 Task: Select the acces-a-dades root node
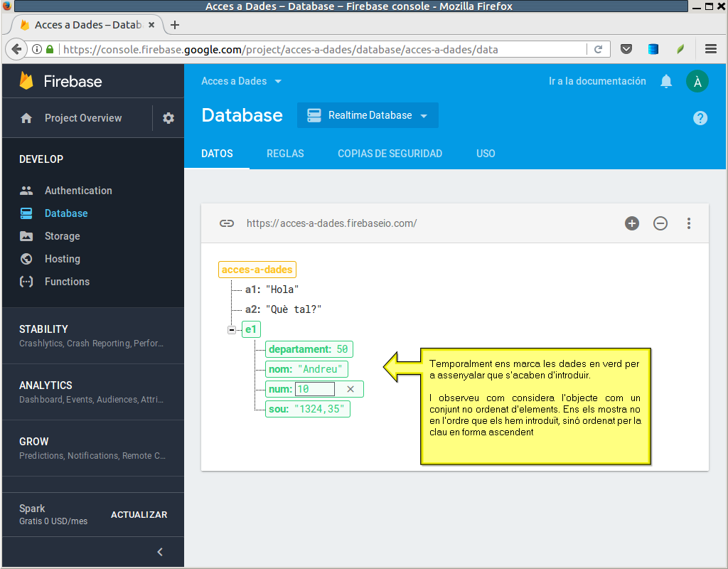pos(257,270)
